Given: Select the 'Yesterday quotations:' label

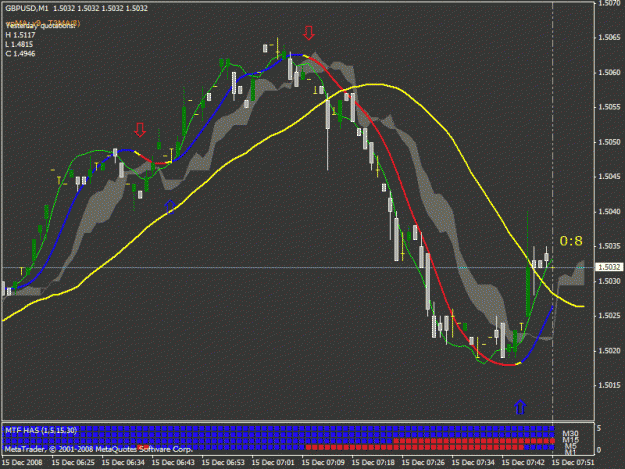Looking at the screenshot, I should tap(40, 26).
